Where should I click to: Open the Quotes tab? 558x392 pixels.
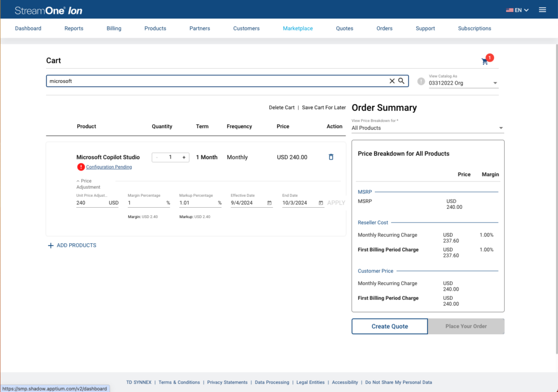[x=344, y=28]
